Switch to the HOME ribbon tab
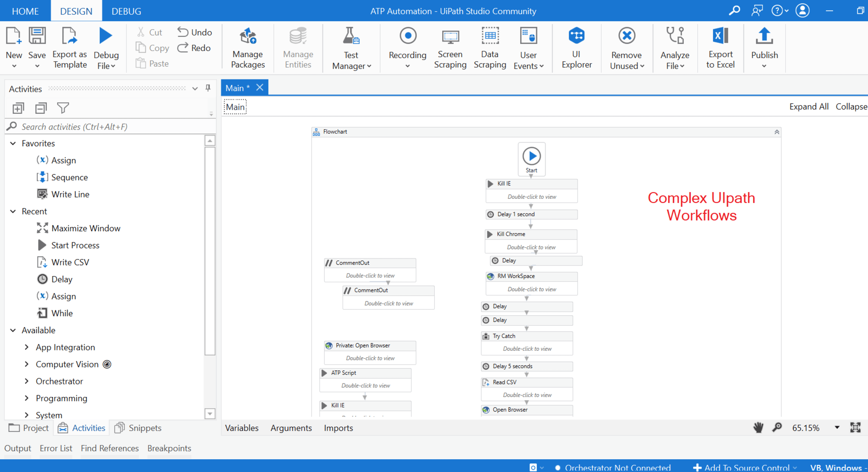868x472 pixels. (25, 11)
